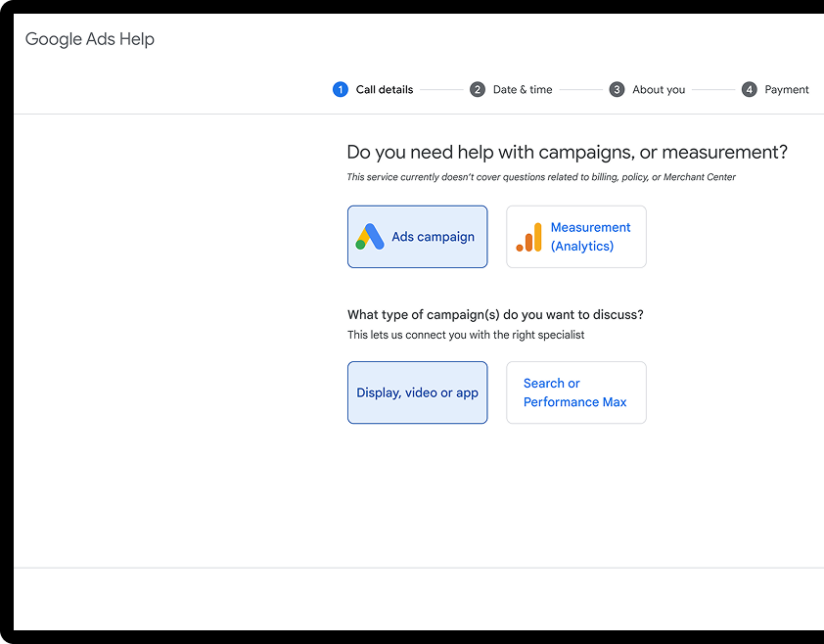Go to the Call details step label

(385, 89)
